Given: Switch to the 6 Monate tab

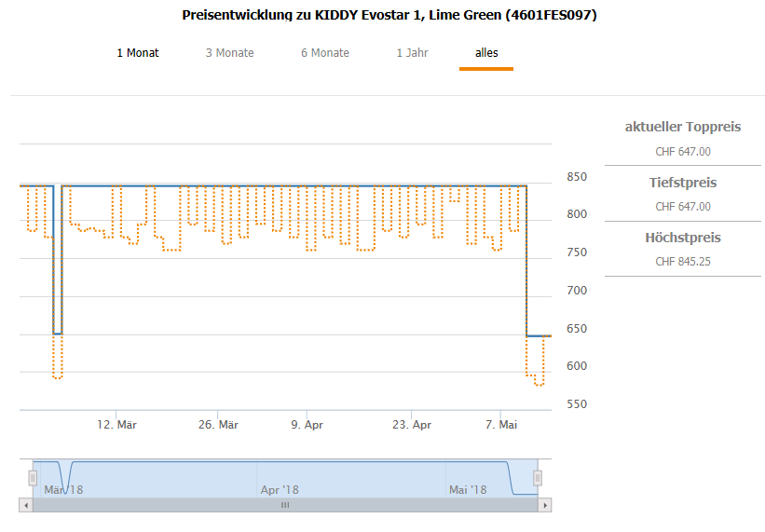Looking at the screenshot, I should [325, 53].
